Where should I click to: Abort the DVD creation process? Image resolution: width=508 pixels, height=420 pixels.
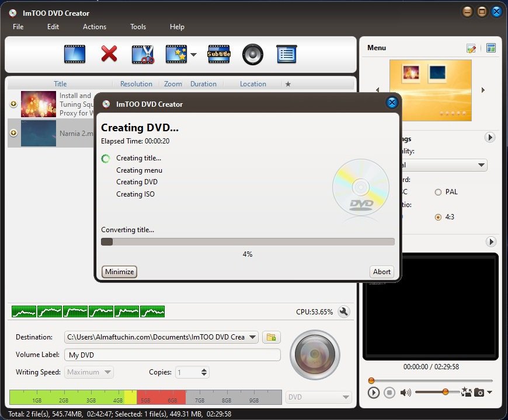[x=381, y=271]
